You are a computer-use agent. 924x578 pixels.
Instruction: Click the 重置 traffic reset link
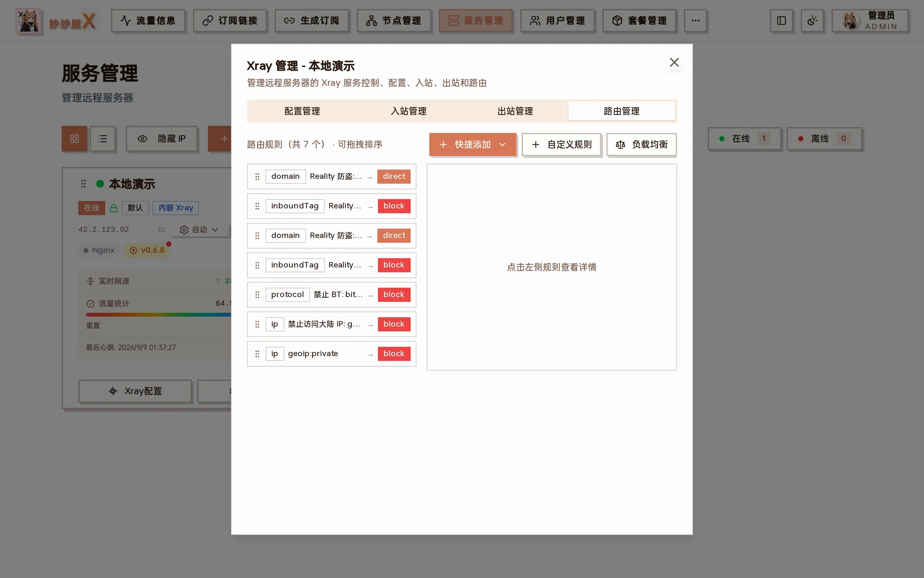click(x=93, y=325)
